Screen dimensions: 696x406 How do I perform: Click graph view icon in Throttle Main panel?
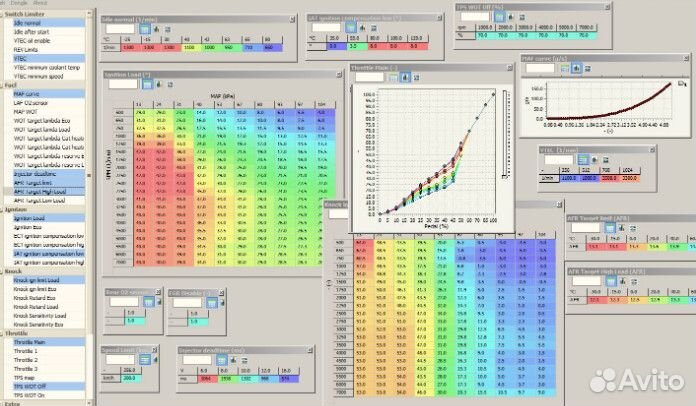[406, 77]
